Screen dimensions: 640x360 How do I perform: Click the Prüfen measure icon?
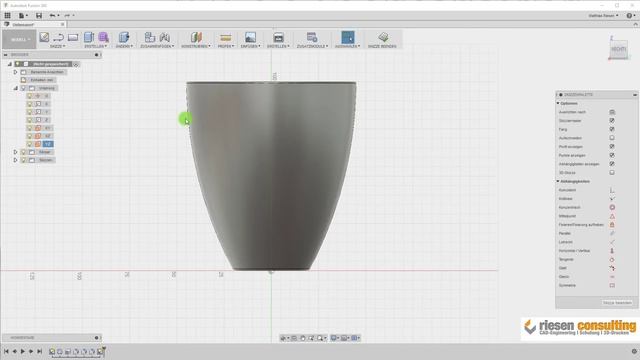pyautogui.click(x=225, y=38)
